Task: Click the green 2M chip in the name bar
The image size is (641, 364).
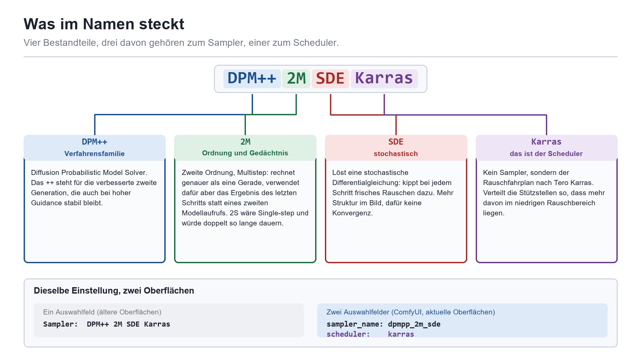Action: tap(296, 79)
